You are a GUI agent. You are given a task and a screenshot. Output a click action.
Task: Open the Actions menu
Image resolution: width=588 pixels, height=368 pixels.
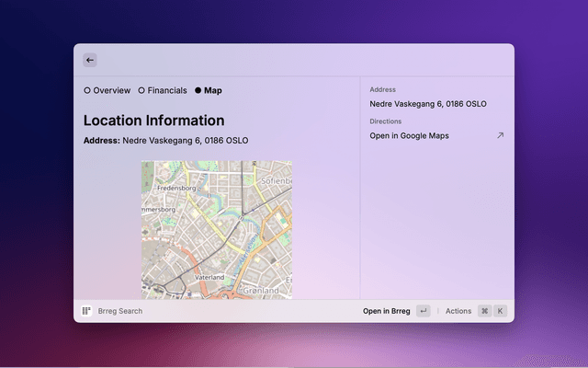458,311
